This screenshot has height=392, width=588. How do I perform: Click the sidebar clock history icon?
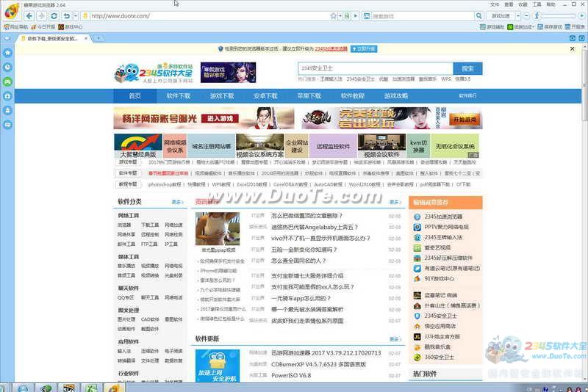(x=7, y=67)
